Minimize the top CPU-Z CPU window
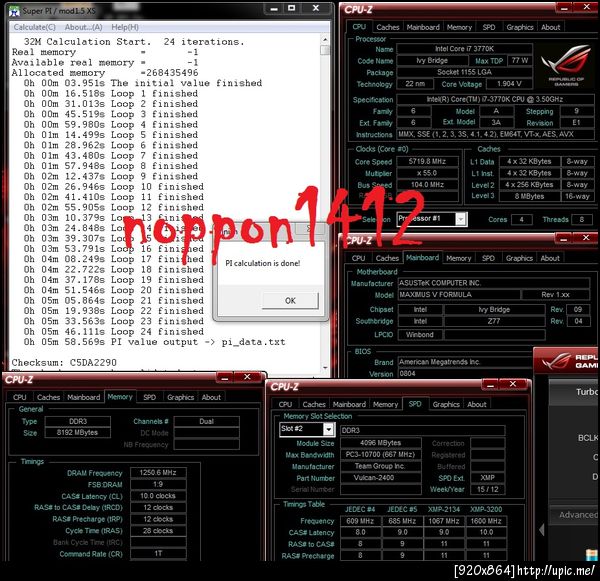Image resolution: width=600 pixels, height=581 pixels. pyautogui.click(x=564, y=7)
